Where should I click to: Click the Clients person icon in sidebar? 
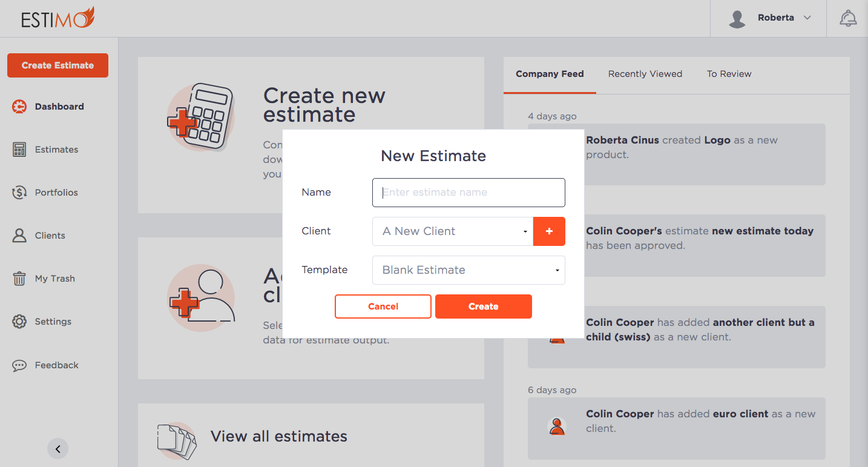tap(19, 235)
